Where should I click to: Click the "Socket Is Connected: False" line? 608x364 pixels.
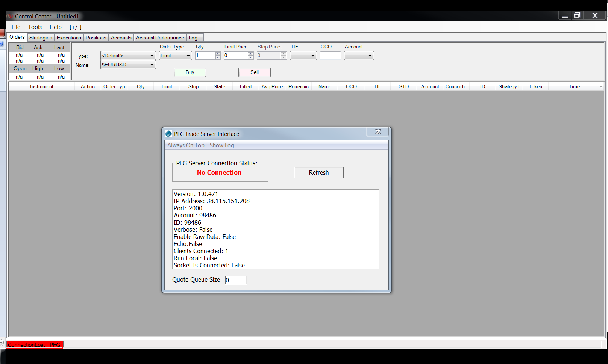(x=209, y=265)
